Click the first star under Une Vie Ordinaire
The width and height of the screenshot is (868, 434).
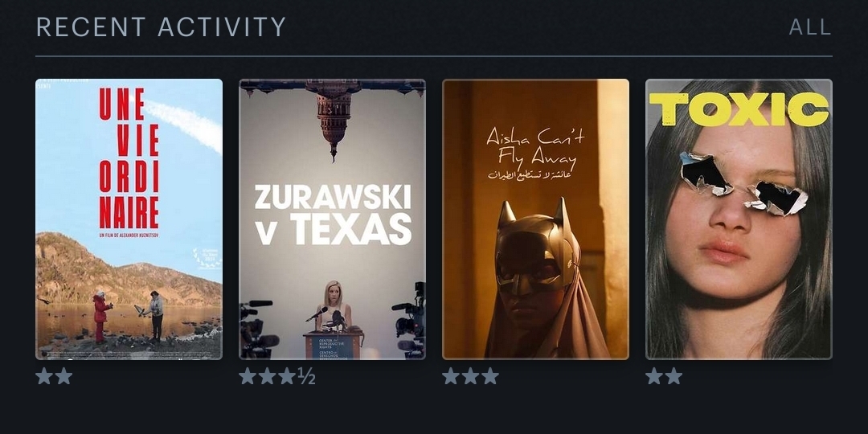pos(44,376)
